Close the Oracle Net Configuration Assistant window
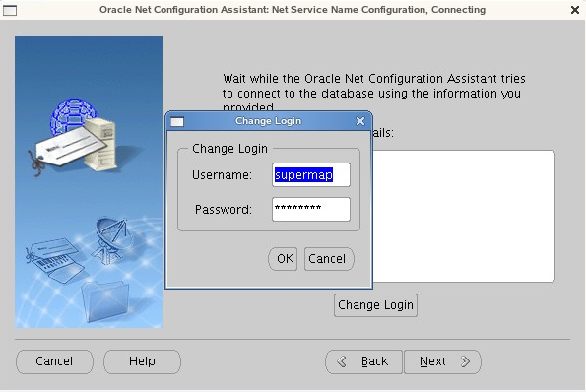Screen dimensions: 586x392 click(x=575, y=10)
